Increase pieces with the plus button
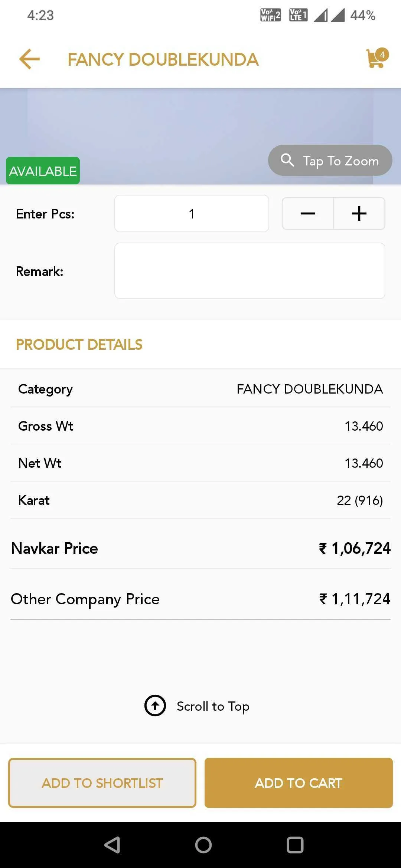The image size is (401, 868). point(359,214)
